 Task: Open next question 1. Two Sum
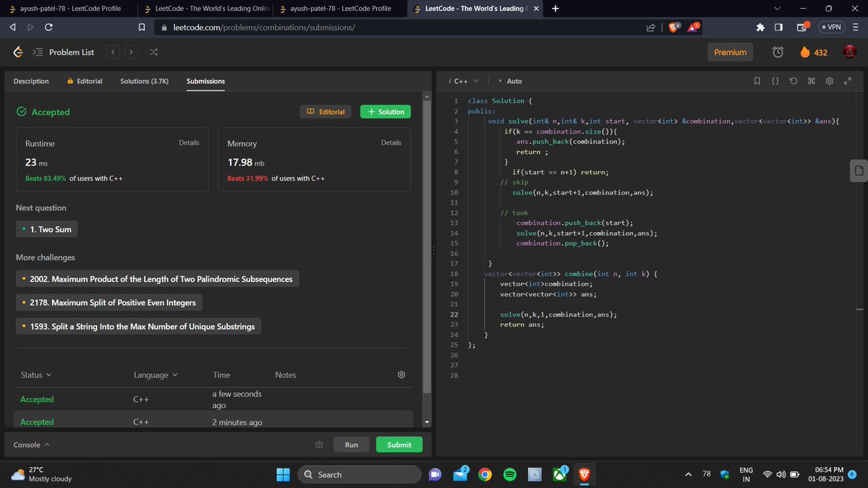pos(46,228)
